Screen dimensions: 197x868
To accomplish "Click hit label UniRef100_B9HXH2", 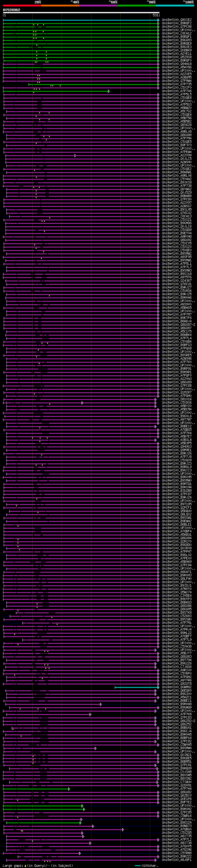I will [x=177, y=809].
